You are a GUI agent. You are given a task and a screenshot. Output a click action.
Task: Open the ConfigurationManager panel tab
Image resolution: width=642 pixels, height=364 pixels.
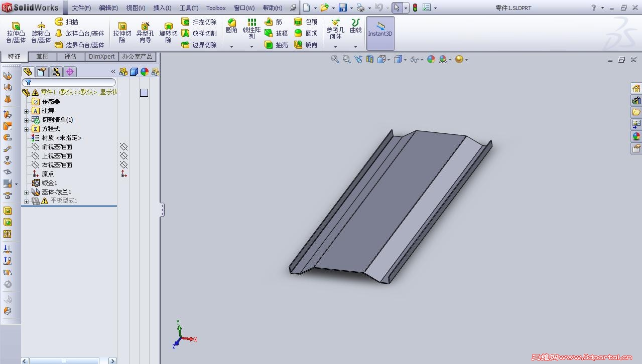pos(56,72)
